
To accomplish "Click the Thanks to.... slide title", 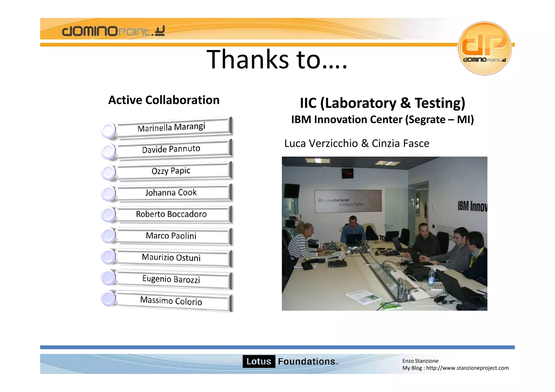I will [277, 59].
